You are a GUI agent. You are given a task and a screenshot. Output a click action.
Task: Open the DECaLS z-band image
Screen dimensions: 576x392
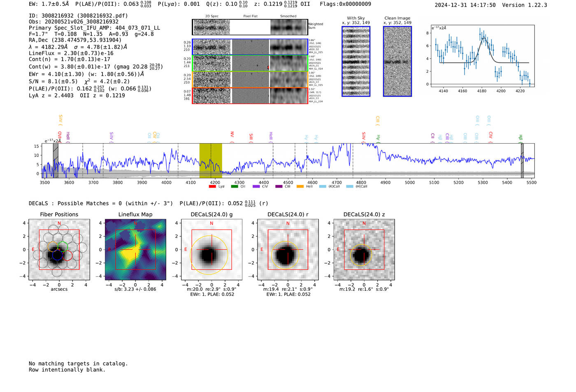[364, 250]
